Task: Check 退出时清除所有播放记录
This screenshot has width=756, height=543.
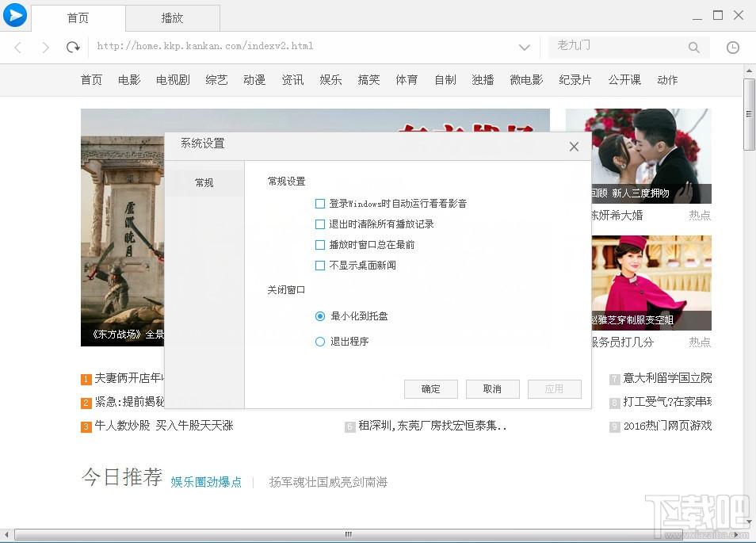Action: 319,224
